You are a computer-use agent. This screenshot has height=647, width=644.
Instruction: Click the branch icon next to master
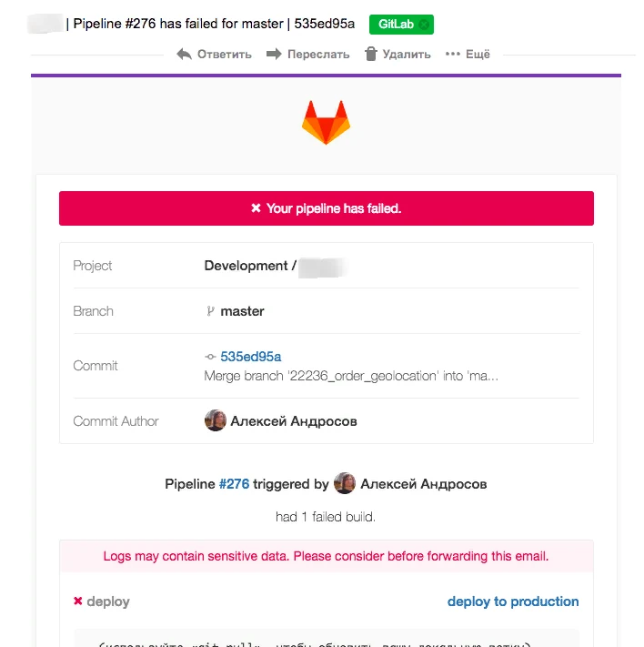[x=210, y=311]
